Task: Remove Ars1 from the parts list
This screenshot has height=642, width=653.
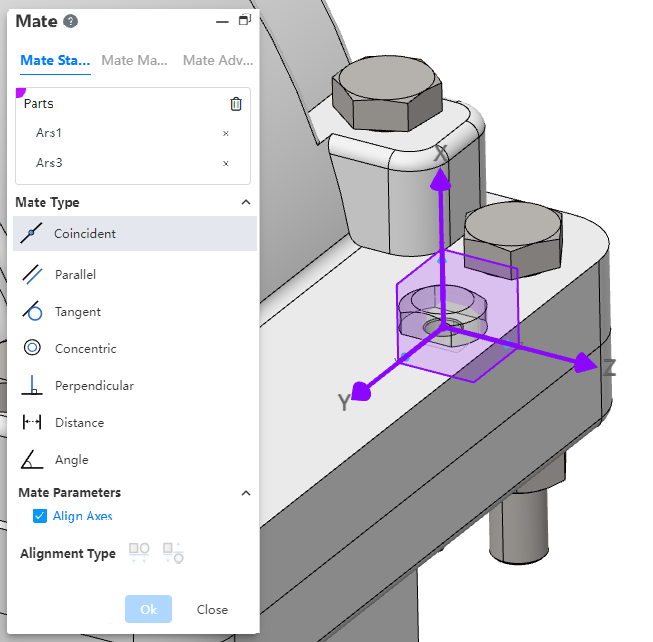Action: click(225, 133)
